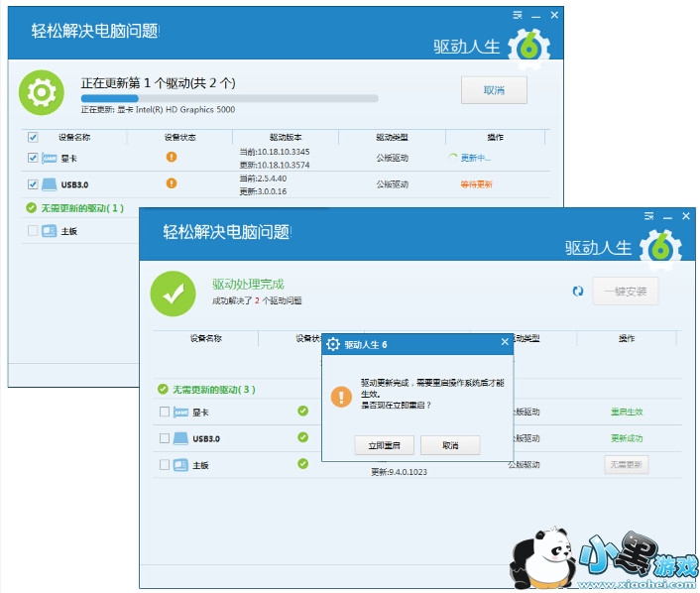Click 显卡 green check status in front window
This screenshot has height=593, width=700.
click(303, 411)
